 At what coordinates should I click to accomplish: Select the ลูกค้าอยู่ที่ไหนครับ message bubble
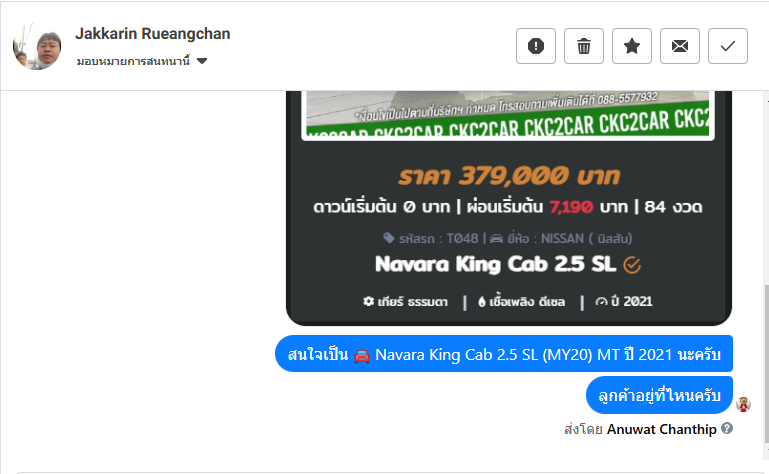tap(659, 395)
